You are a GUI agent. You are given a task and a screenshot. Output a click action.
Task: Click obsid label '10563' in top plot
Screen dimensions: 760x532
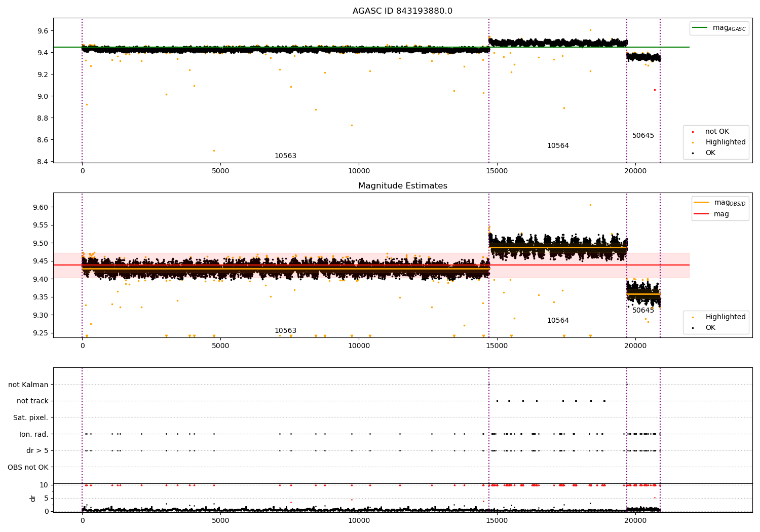(285, 156)
